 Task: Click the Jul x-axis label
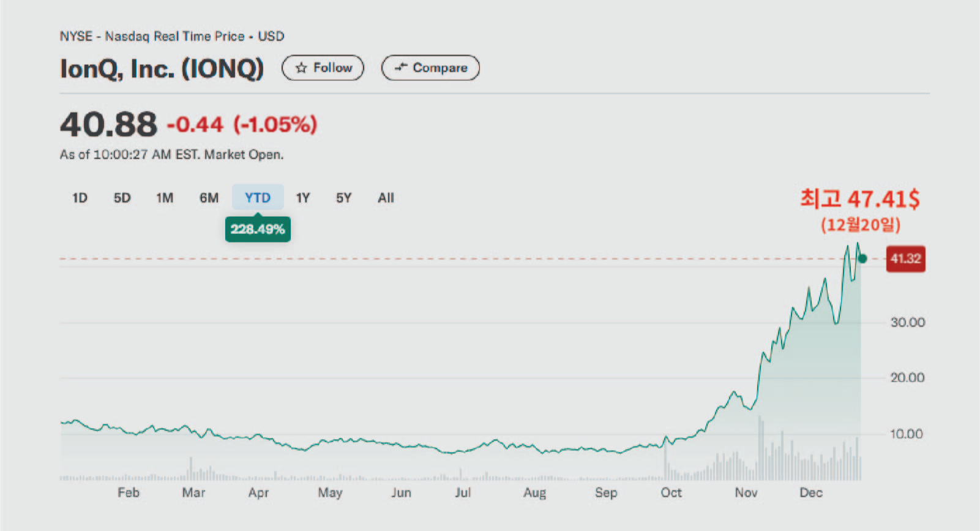[463, 492]
